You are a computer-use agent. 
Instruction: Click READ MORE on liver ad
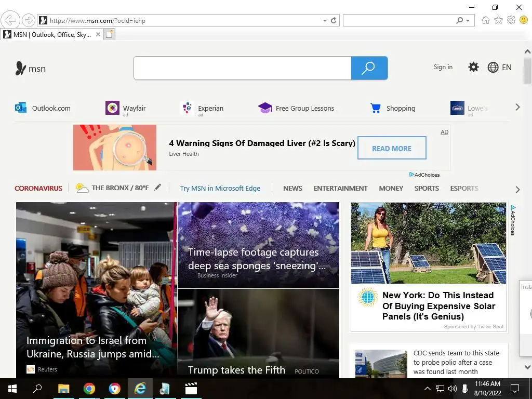392,148
